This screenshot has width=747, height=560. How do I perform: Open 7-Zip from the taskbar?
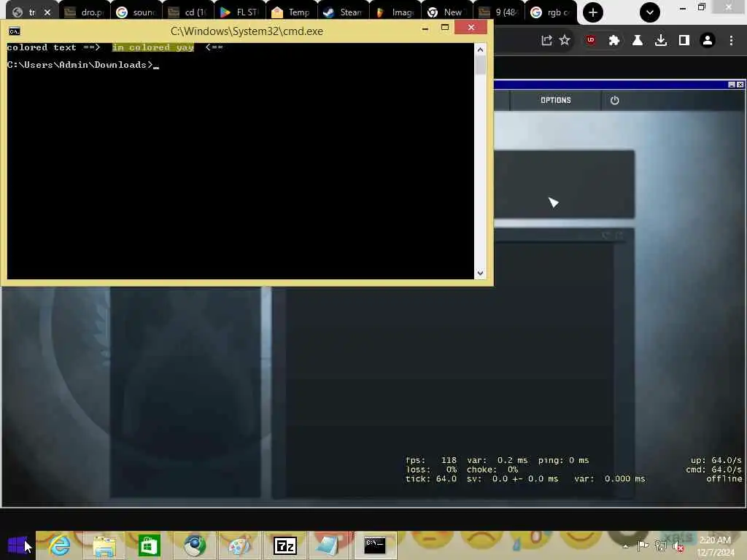click(x=285, y=545)
